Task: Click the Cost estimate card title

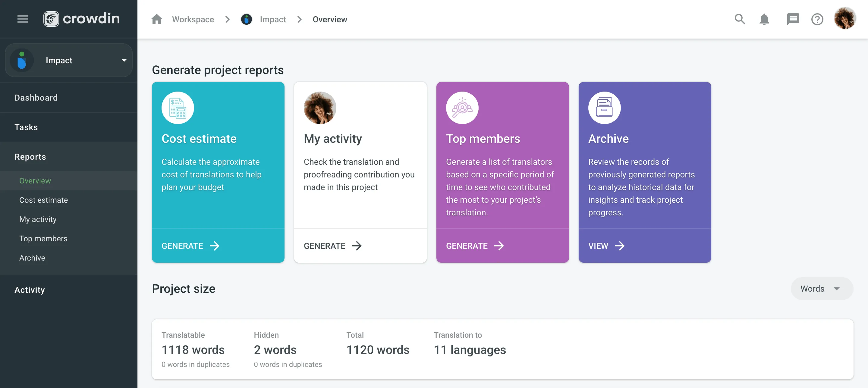Action: [x=199, y=139]
